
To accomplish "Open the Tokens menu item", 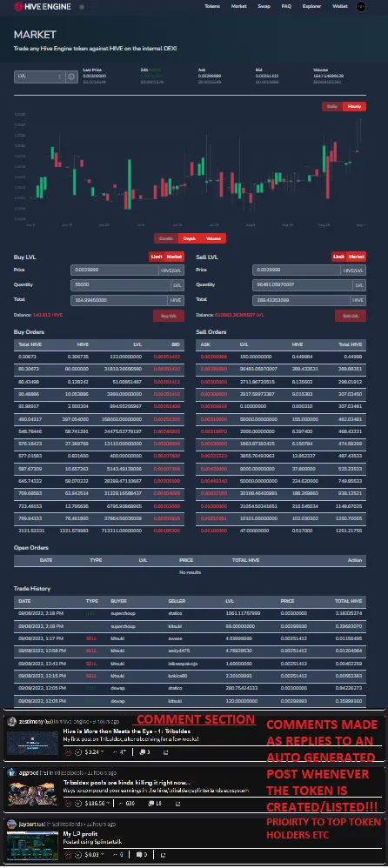I will (212, 6).
